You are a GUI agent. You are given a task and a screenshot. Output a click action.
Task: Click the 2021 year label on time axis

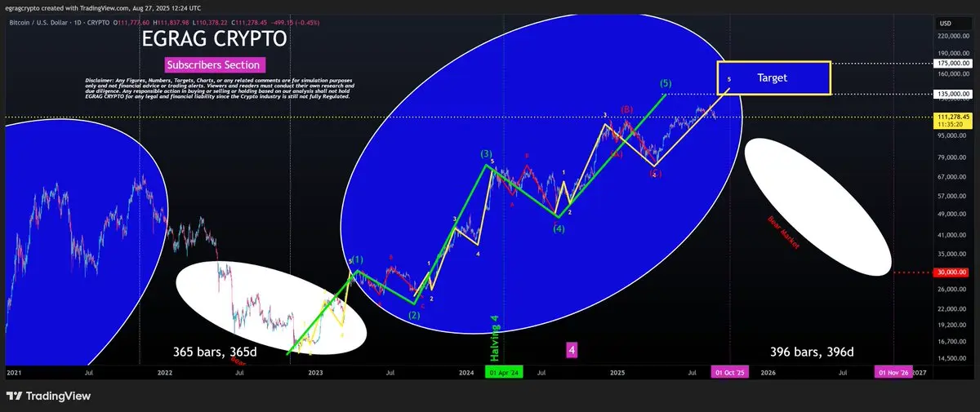pyautogui.click(x=14, y=373)
